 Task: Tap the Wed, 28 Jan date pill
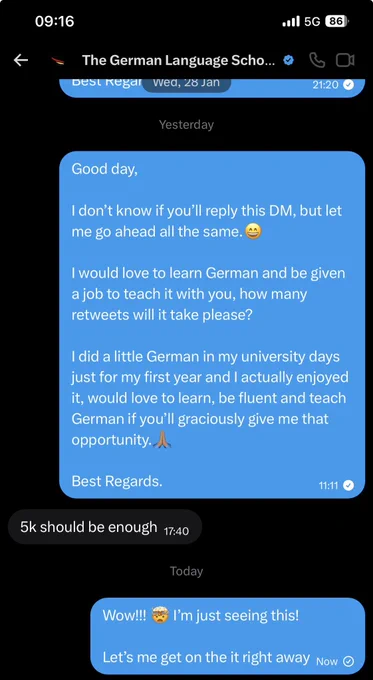(186, 82)
